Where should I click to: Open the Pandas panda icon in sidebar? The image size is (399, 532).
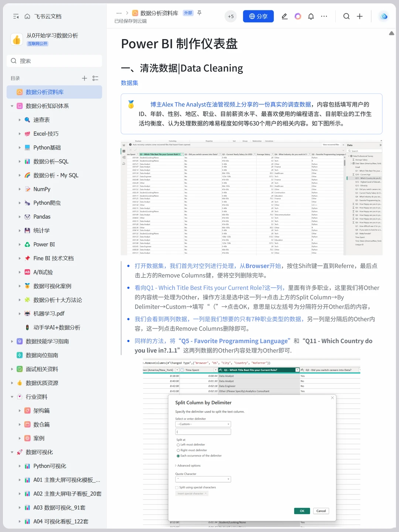tap(27, 216)
